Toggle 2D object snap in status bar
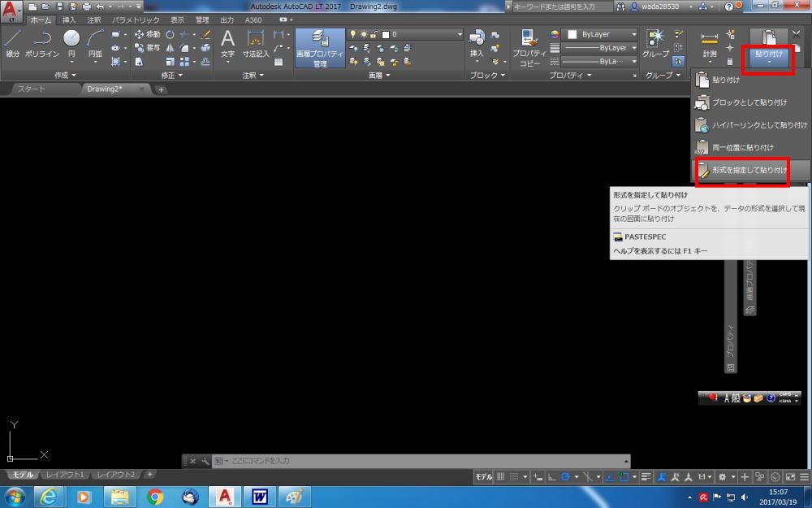Screen dimensions: 812x508 click(x=624, y=477)
